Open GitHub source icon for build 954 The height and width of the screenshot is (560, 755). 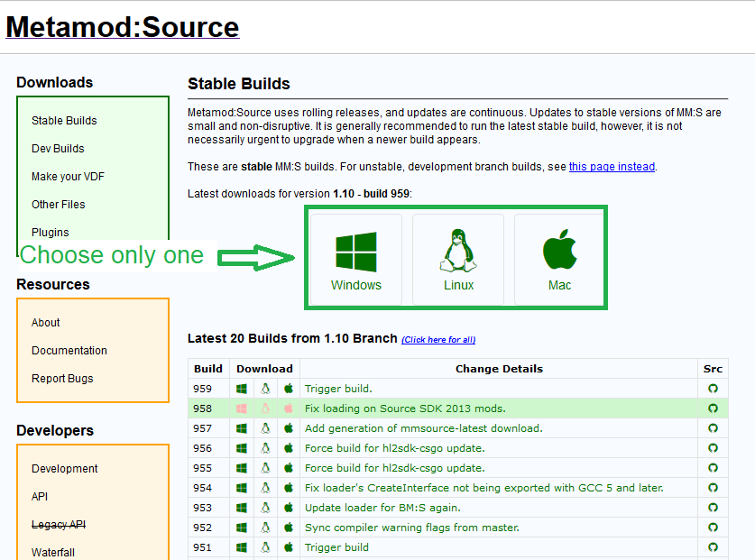[x=713, y=488]
